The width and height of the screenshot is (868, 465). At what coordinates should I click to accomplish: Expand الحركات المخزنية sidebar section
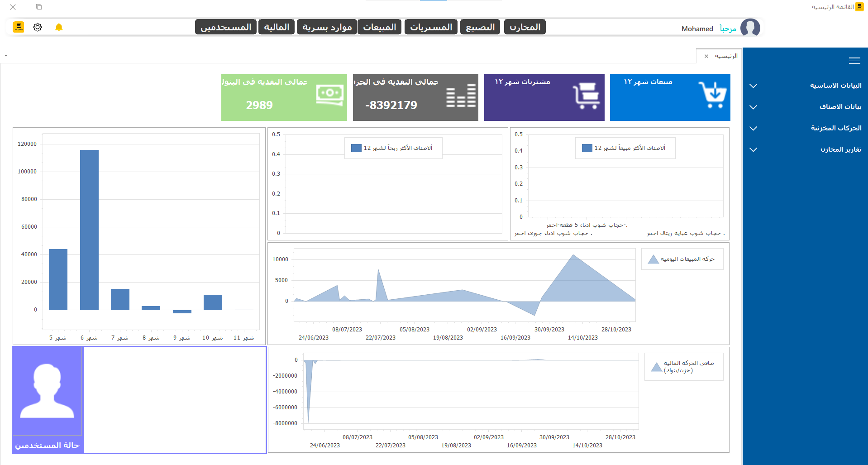point(805,128)
